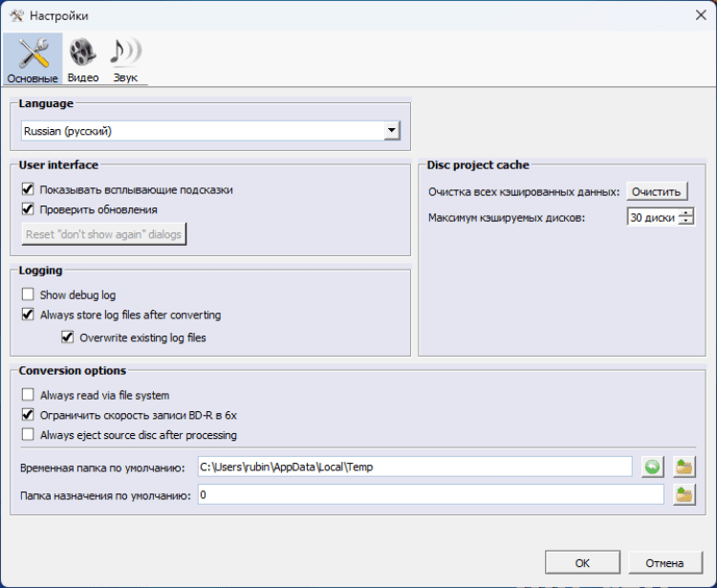
Task: Toggle Показывать всплывающие подсказки checkbox
Action: pyautogui.click(x=28, y=190)
